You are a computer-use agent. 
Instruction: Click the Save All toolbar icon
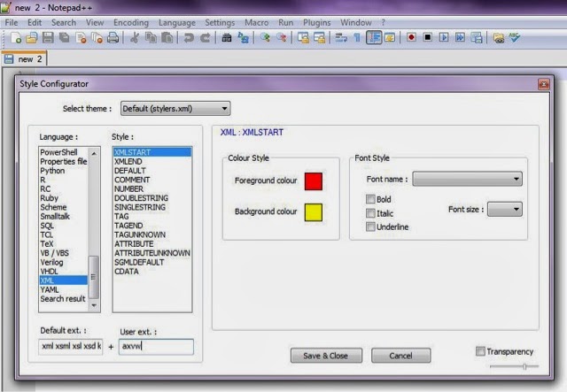65,37
